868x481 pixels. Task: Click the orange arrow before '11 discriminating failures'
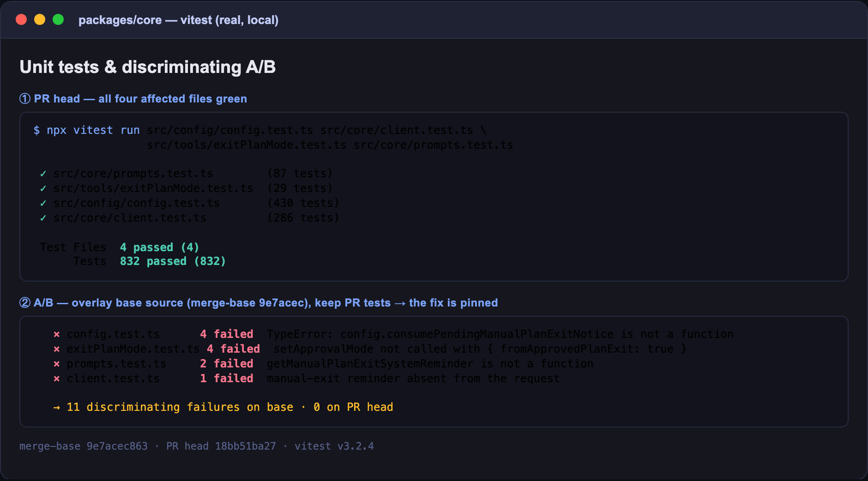coord(56,408)
